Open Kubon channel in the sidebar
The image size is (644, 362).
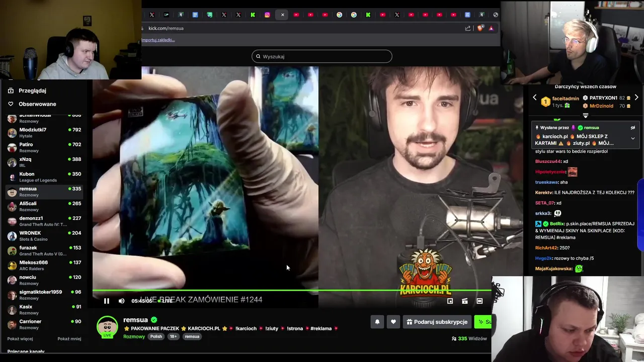click(x=44, y=177)
